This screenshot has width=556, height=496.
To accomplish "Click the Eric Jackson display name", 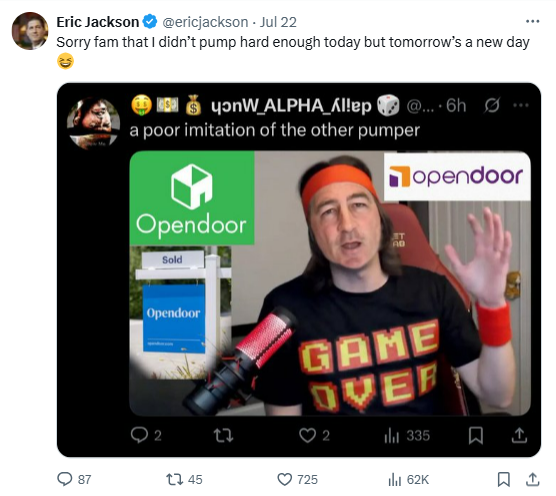I will [x=98, y=22].
